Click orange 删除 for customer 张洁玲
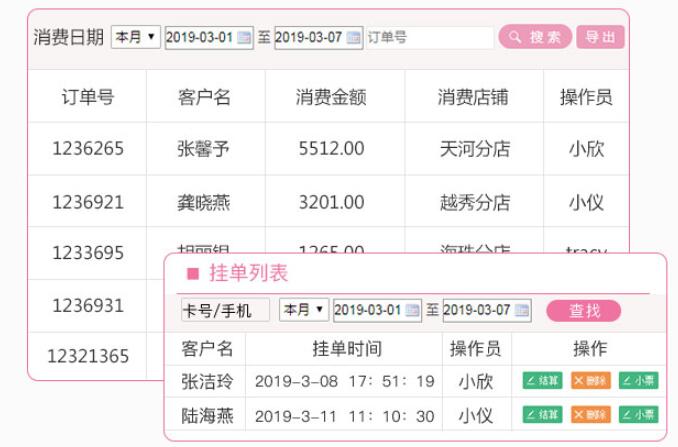The width and height of the screenshot is (678, 447). point(591,381)
